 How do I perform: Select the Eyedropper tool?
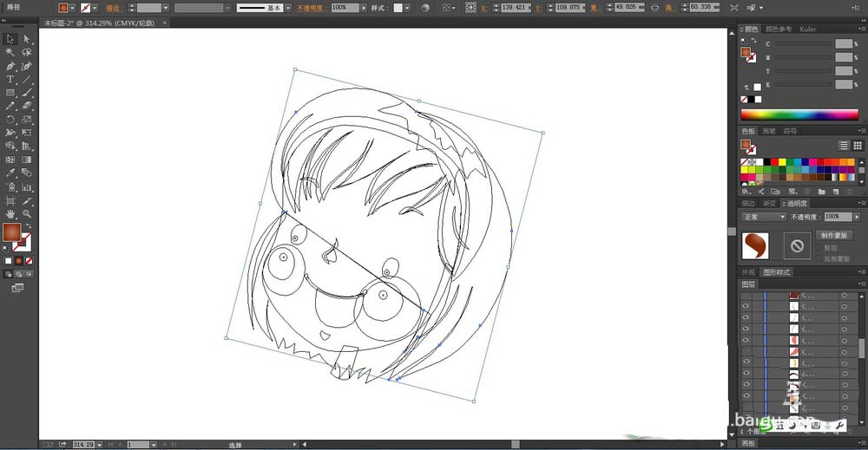pyautogui.click(x=10, y=173)
